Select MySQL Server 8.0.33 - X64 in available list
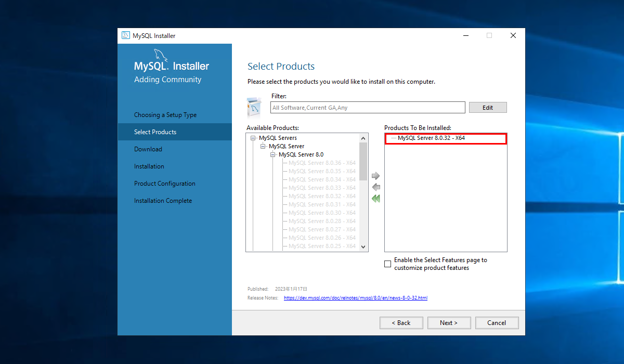624x364 pixels. coord(322,188)
